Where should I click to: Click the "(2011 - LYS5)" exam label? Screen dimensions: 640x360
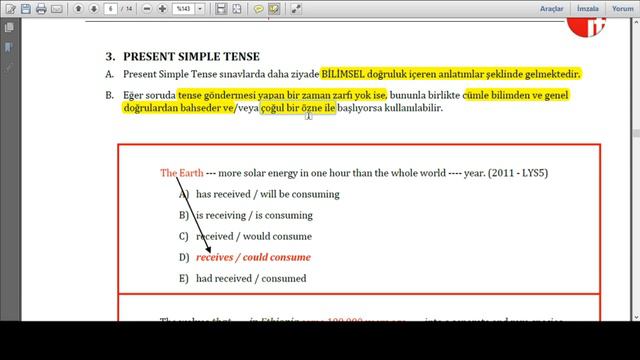click(518, 173)
